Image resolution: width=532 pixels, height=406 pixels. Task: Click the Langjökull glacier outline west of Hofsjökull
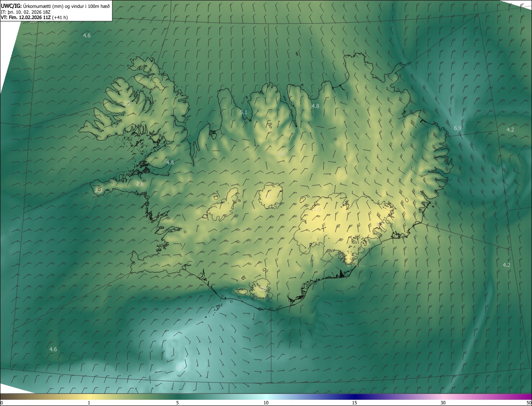[222, 208]
